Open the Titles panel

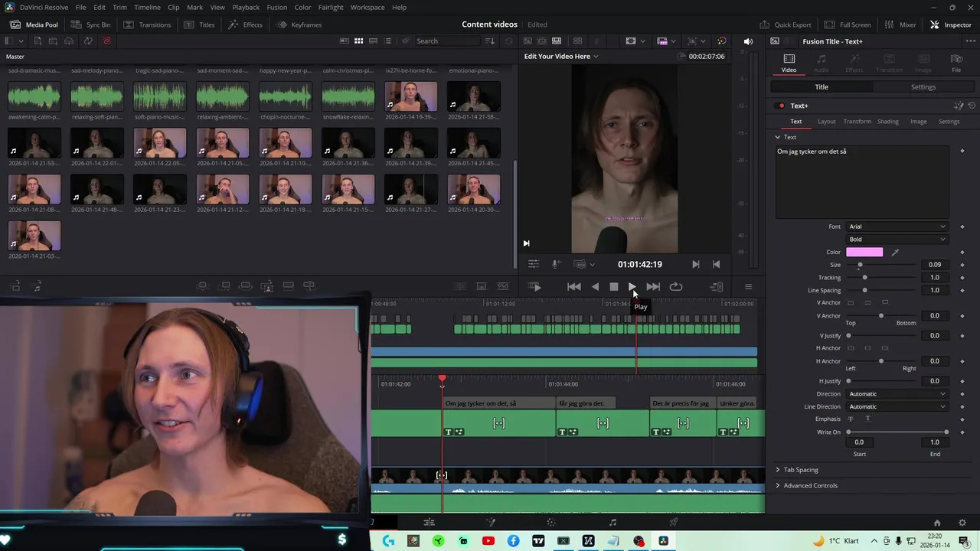(x=199, y=24)
